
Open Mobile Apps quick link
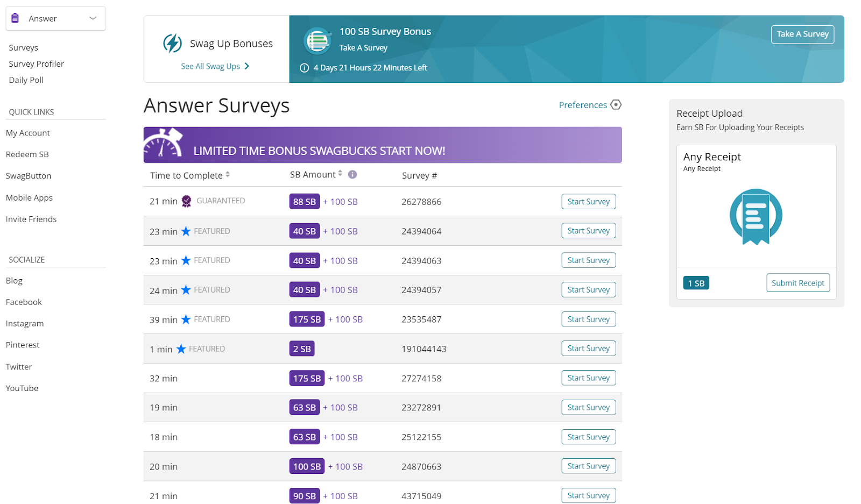tap(29, 198)
